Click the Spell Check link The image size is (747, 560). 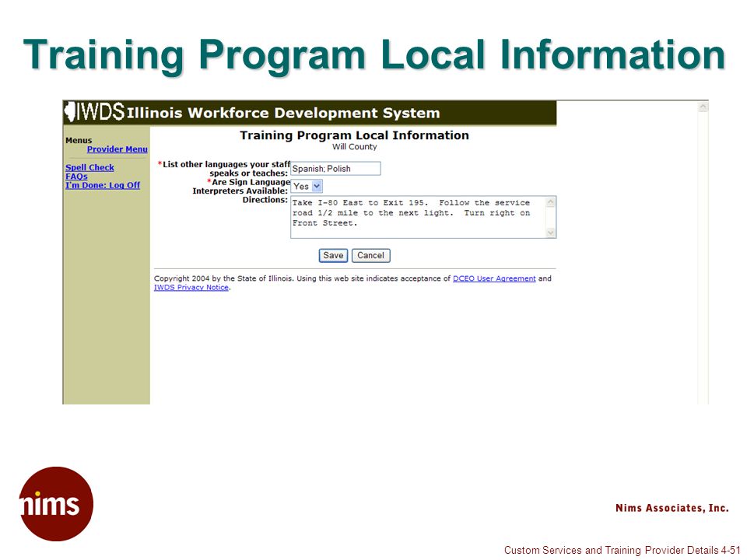[89, 168]
